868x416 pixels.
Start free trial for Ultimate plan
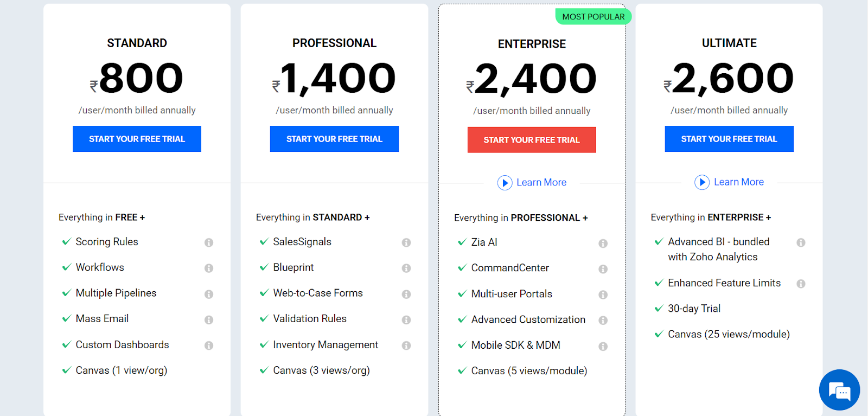pos(729,139)
